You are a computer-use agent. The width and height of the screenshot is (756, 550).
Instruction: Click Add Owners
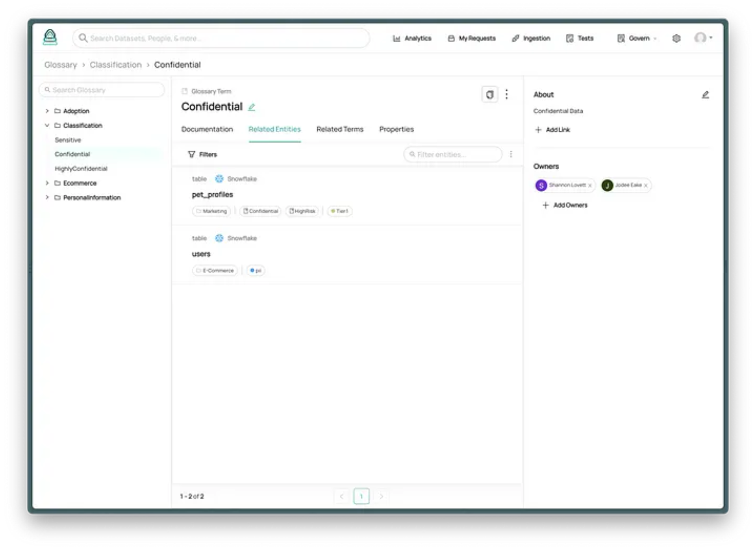tap(565, 205)
